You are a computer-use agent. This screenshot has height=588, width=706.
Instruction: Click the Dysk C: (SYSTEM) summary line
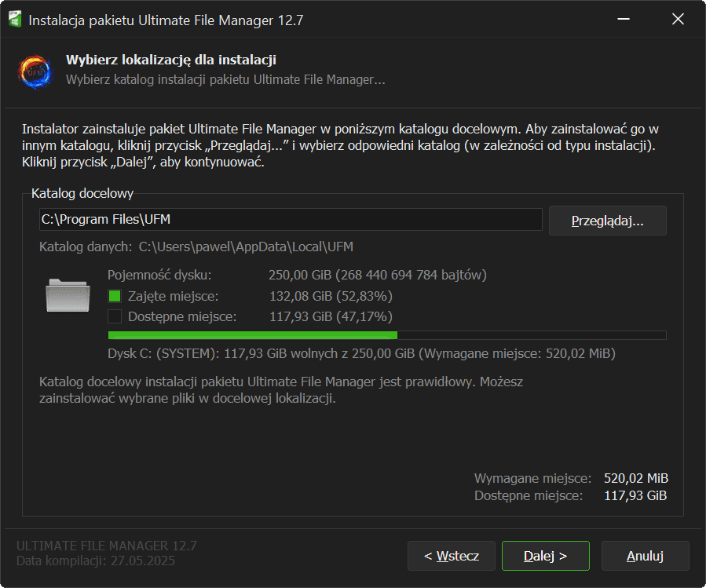(x=361, y=354)
